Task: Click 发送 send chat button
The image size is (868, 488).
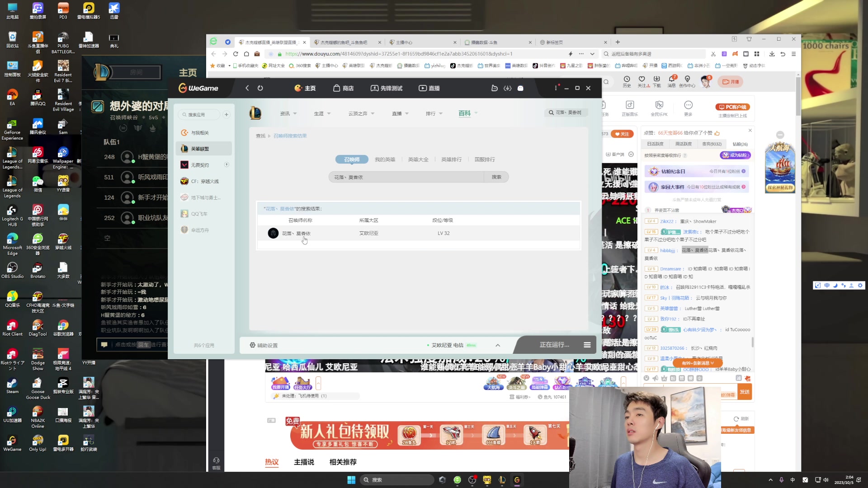Action: (745, 392)
